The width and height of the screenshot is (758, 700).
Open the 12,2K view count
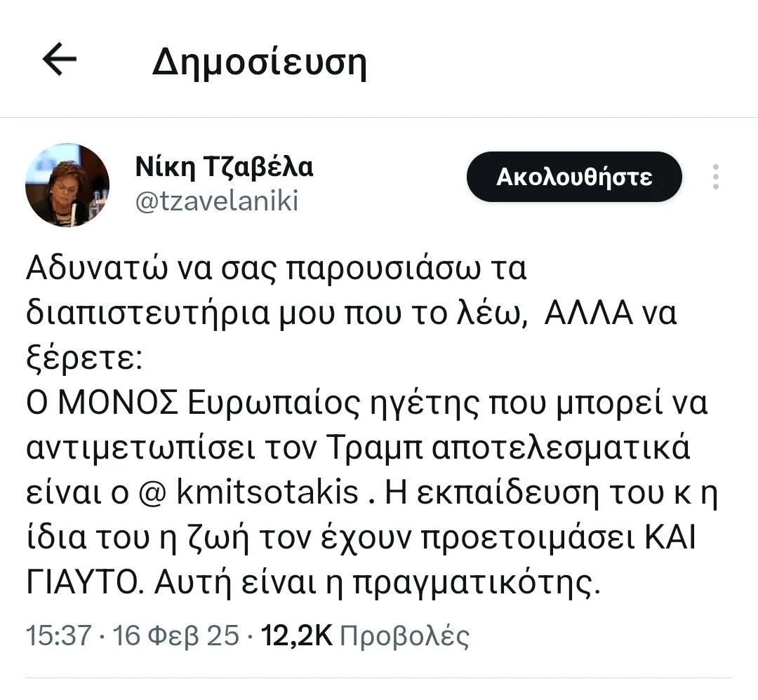tap(295, 635)
